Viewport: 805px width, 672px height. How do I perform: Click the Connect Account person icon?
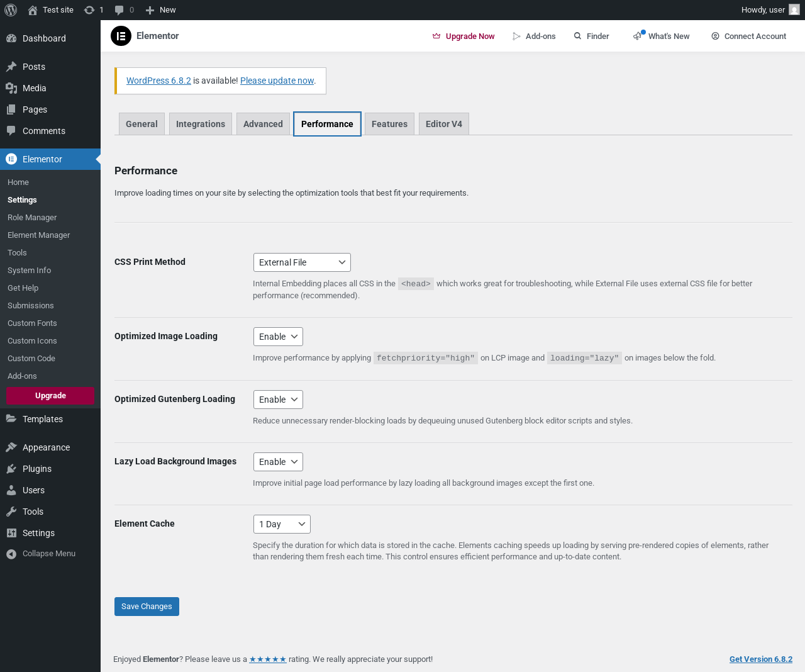[715, 36]
